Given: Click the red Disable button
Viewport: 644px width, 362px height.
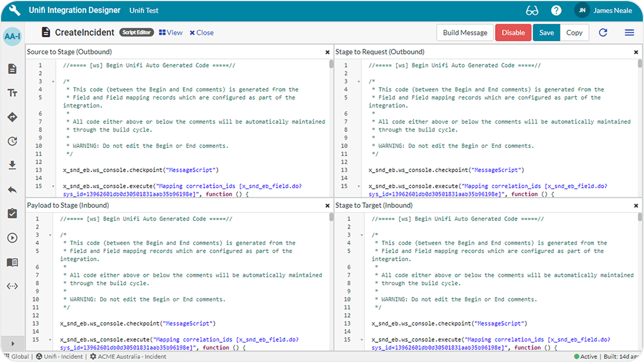Looking at the screenshot, I should [x=513, y=32].
